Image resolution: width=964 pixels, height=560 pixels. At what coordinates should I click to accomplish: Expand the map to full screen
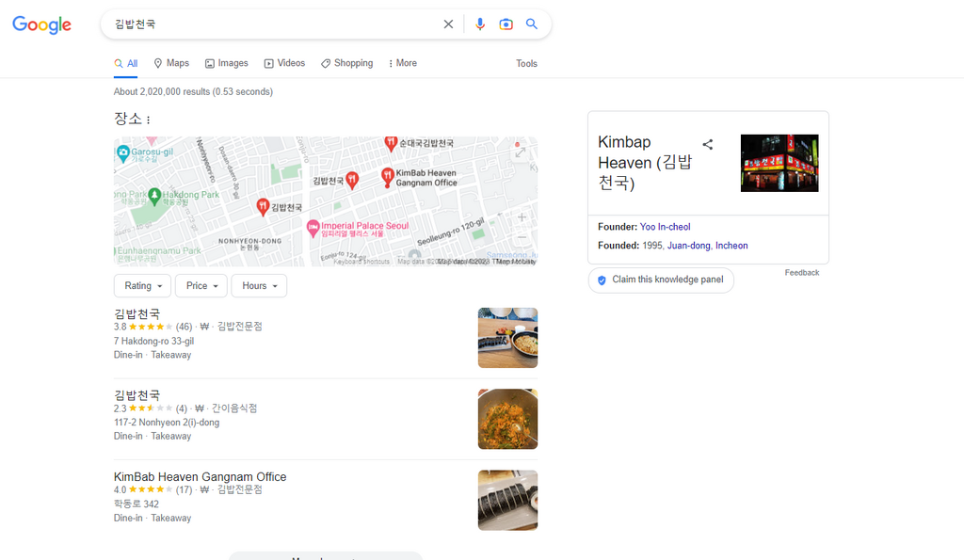pyautogui.click(x=520, y=152)
